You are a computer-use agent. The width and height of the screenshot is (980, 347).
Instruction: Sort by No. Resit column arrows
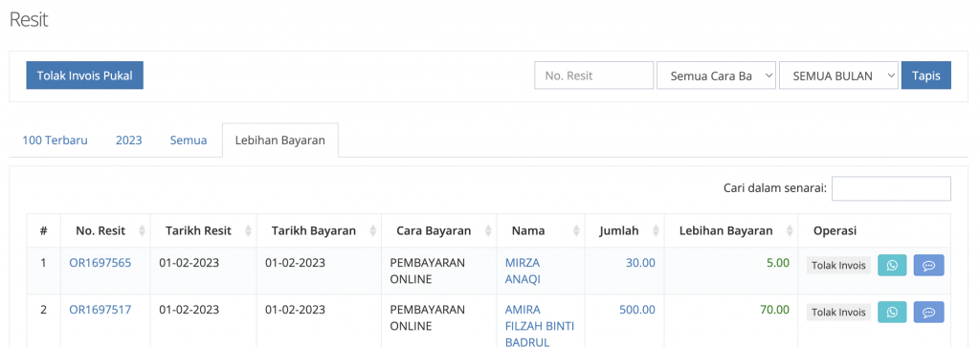point(142,231)
